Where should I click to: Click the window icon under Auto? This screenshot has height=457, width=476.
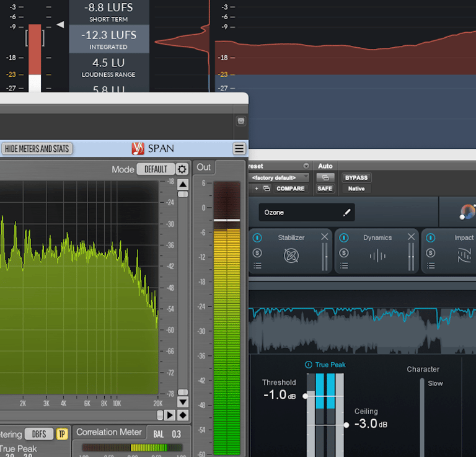pyautogui.click(x=325, y=177)
